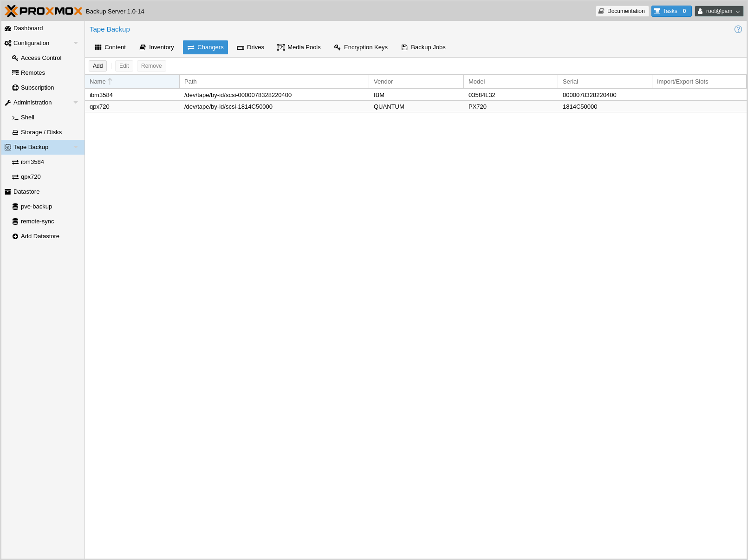Click the Shell terminal icon

(x=15, y=117)
